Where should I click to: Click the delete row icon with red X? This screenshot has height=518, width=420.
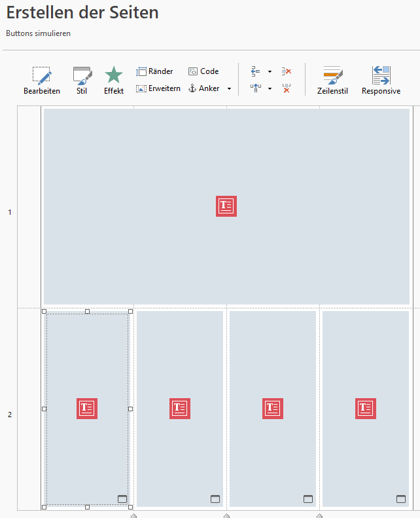(x=286, y=71)
